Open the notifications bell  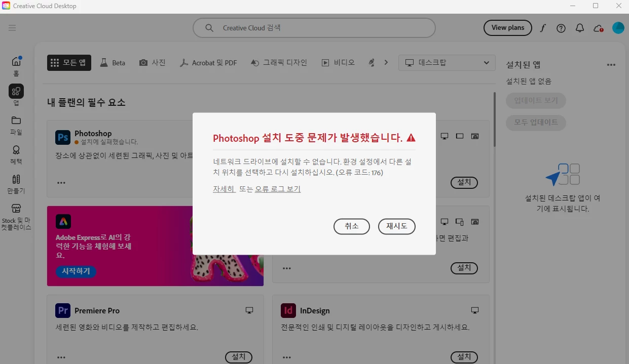(580, 28)
